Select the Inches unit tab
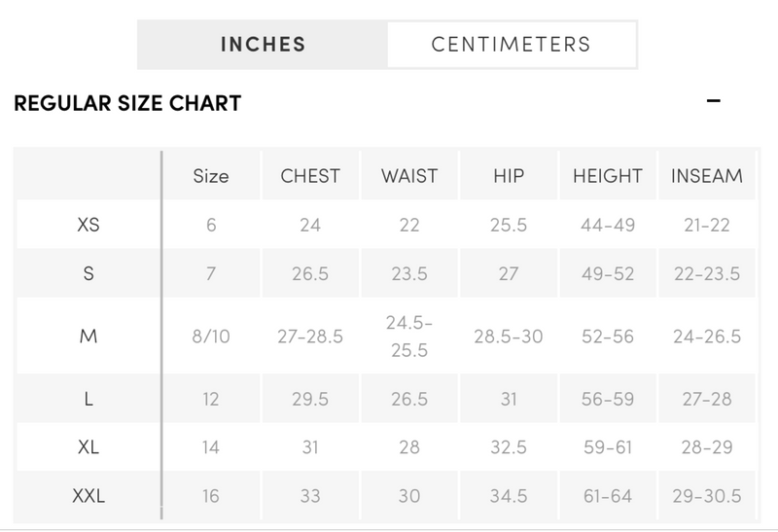 click(263, 45)
